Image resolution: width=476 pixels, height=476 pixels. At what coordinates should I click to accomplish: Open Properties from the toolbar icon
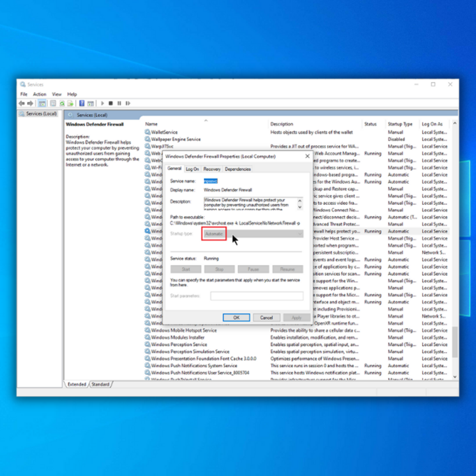click(x=53, y=103)
